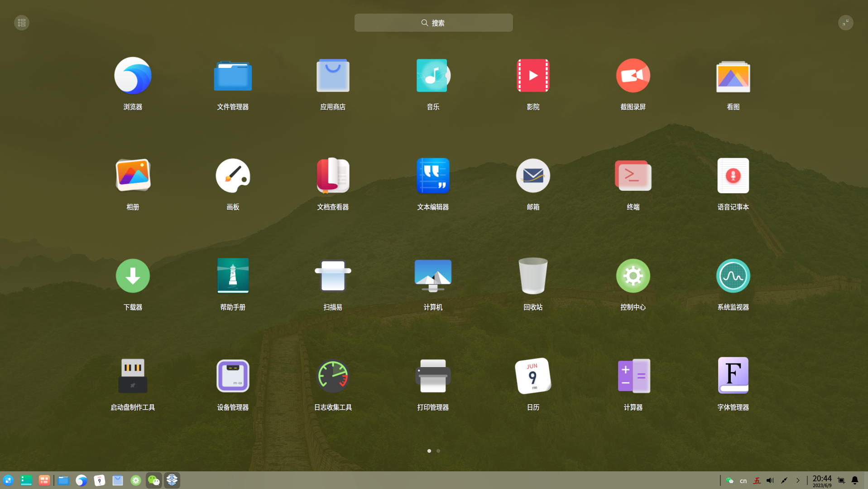868x489 pixels.
Task: Exit fullscreen launcher mode using the corner shrink icon
Action: point(845,23)
